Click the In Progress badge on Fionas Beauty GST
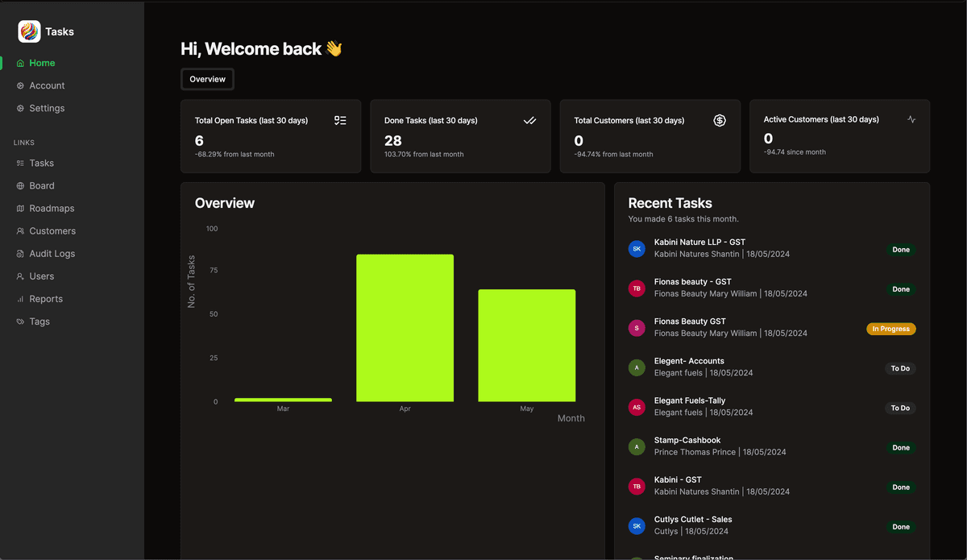The height and width of the screenshot is (560, 967). click(890, 329)
